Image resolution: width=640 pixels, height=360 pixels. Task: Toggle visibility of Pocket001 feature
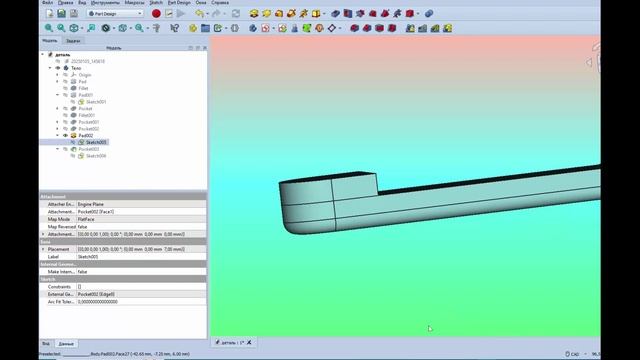point(65,122)
